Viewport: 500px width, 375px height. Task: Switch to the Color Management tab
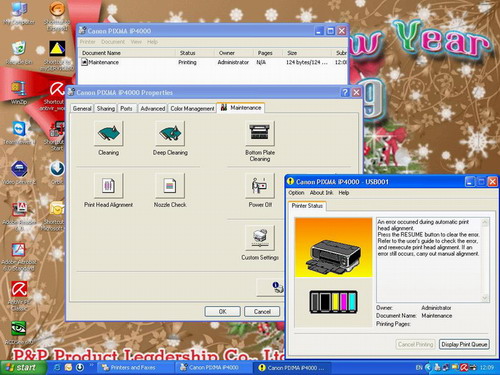[192, 108]
